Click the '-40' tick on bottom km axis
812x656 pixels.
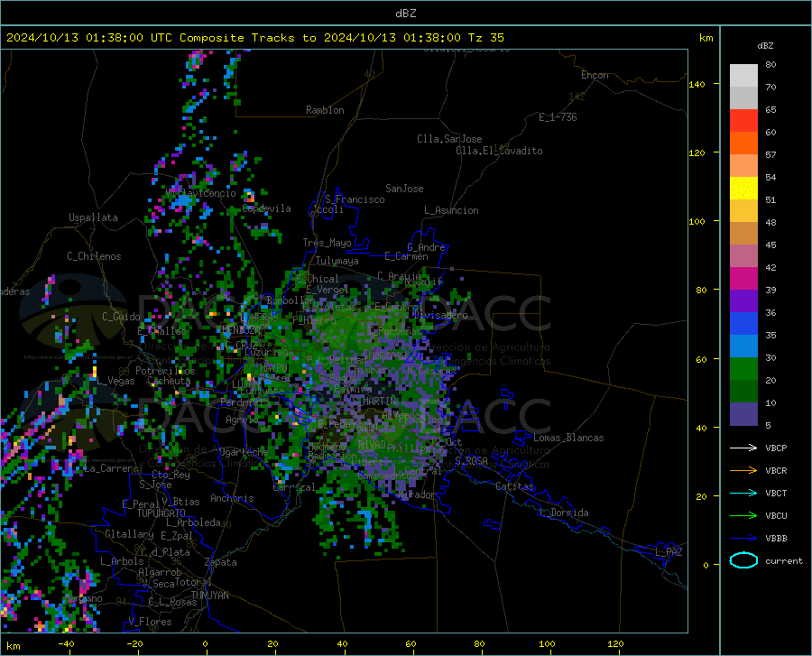[66, 643]
